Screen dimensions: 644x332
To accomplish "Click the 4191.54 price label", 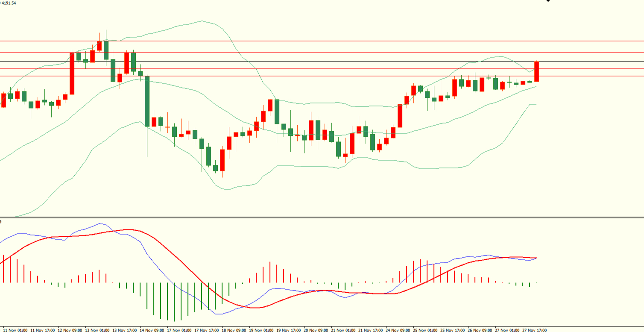I will [x=9, y=3].
